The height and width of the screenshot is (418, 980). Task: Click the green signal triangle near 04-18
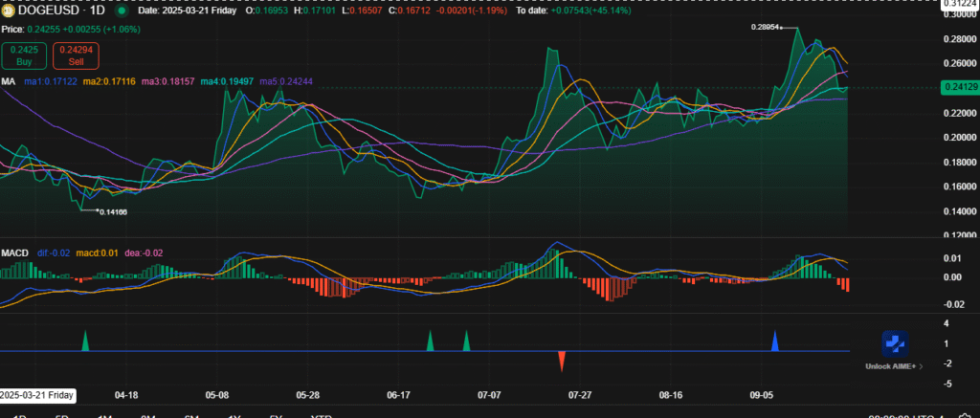tap(86, 341)
